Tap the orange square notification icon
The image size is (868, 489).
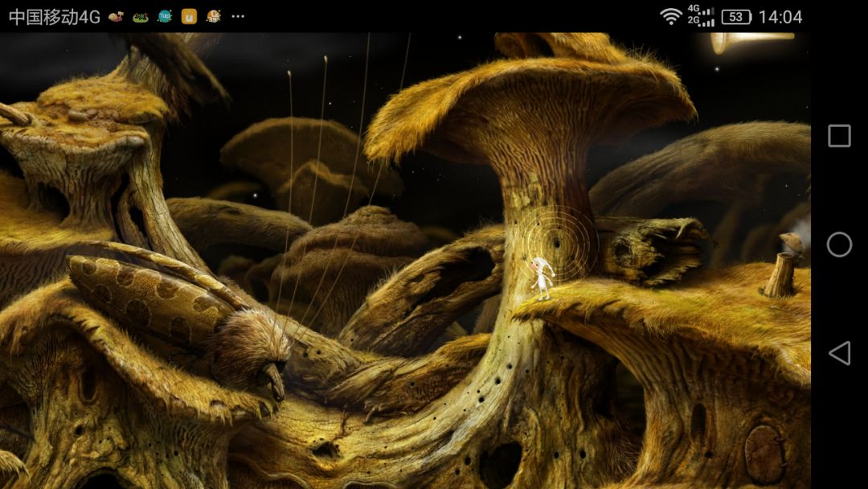pos(190,17)
